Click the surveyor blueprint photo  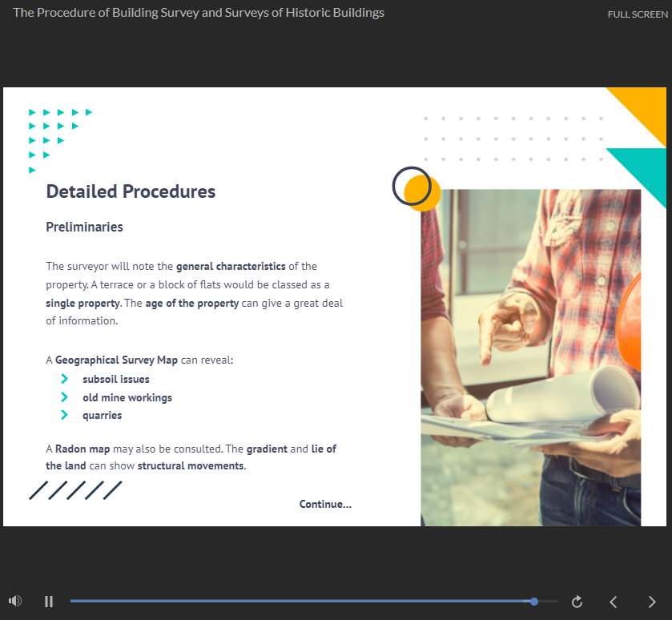[530, 357]
